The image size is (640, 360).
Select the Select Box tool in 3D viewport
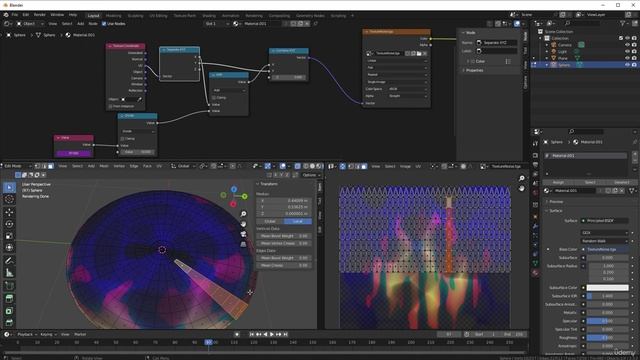(x=9, y=187)
